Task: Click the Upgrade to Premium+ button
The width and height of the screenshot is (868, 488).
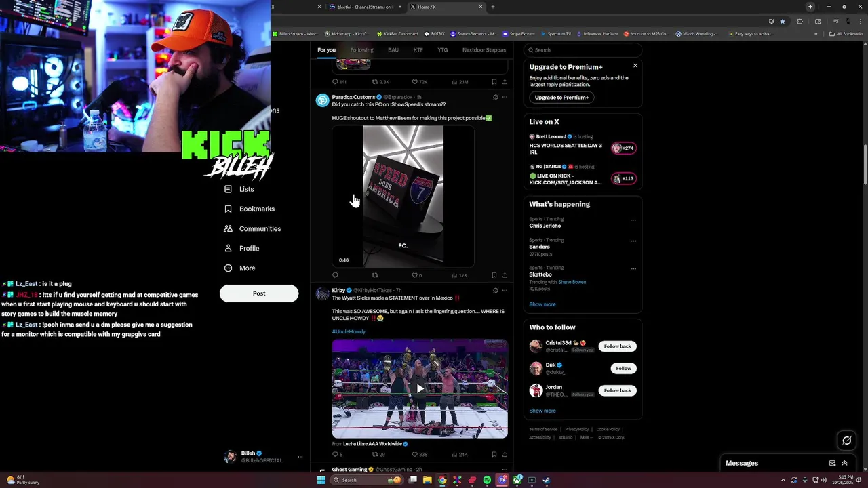Action: (x=561, y=98)
